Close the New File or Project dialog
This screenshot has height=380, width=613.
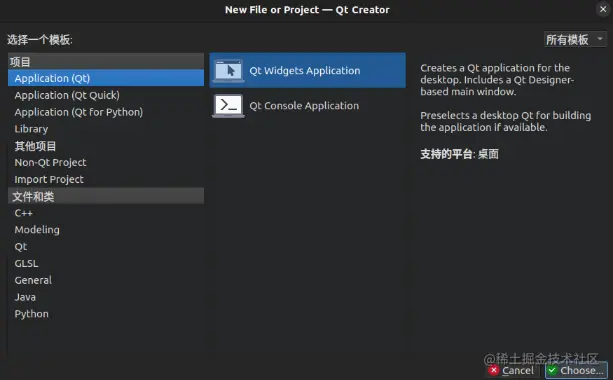(603, 9)
